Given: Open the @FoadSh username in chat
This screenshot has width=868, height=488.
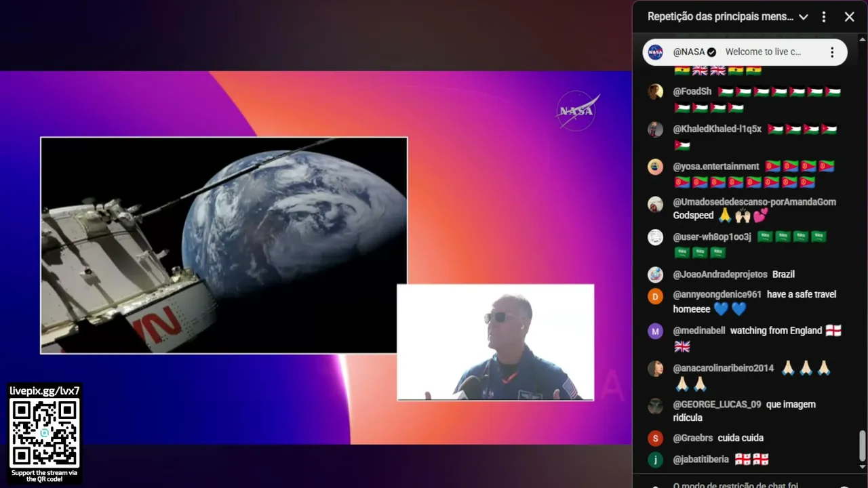Looking at the screenshot, I should pos(692,91).
